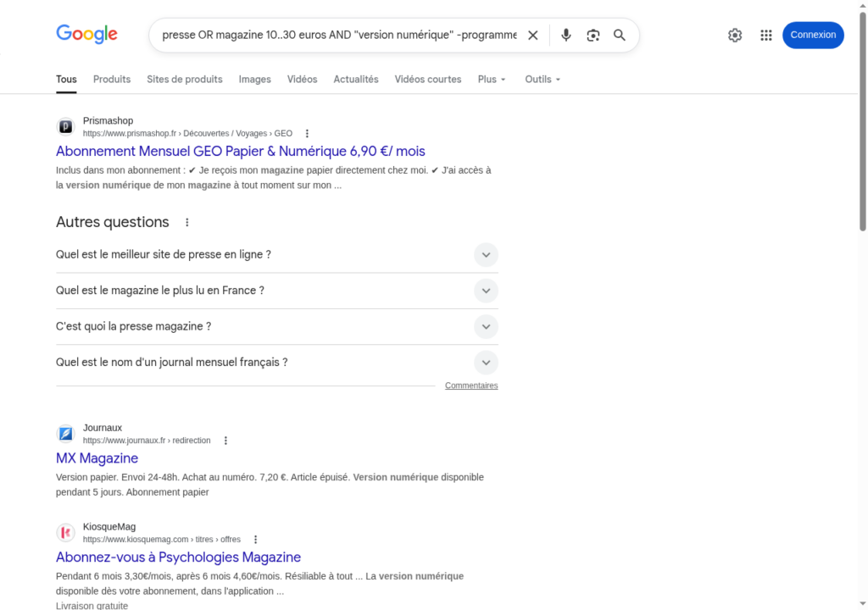The image size is (868, 610).
Task: Clear the search query with X icon
Action: pos(532,35)
